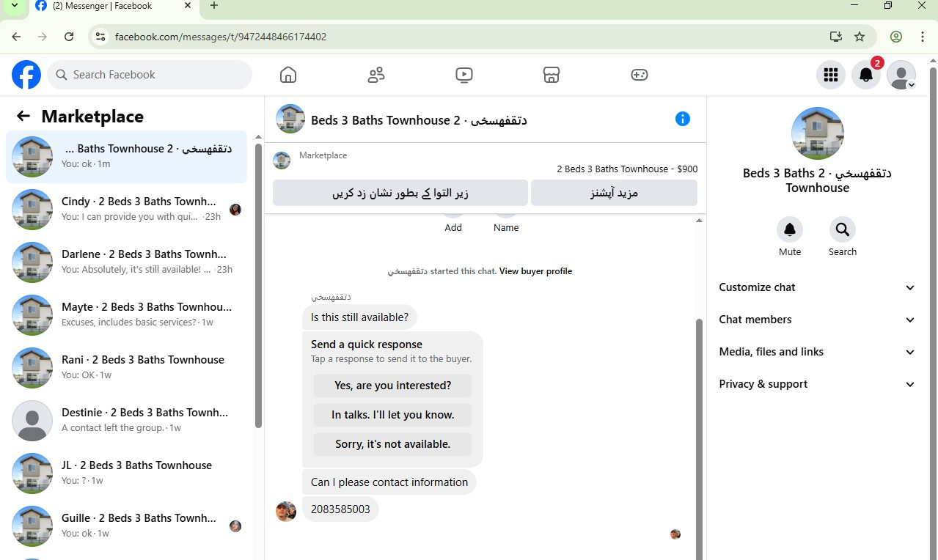Expand Customize chat section

[817, 287]
